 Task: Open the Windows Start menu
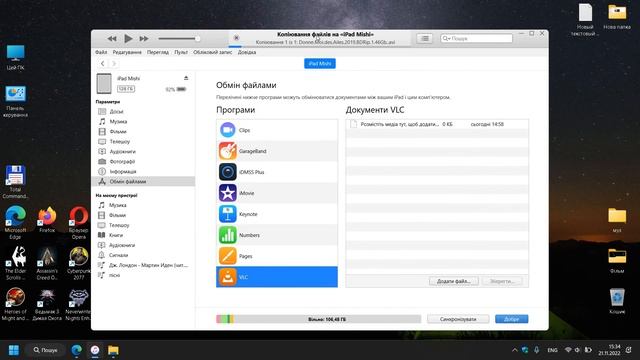click(14, 350)
